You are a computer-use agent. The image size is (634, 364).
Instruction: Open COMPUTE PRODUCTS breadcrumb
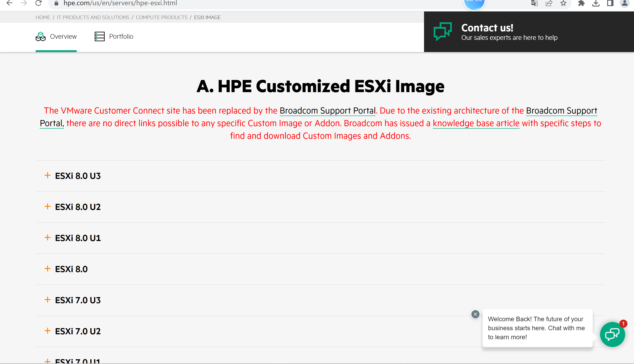[x=162, y=18]
